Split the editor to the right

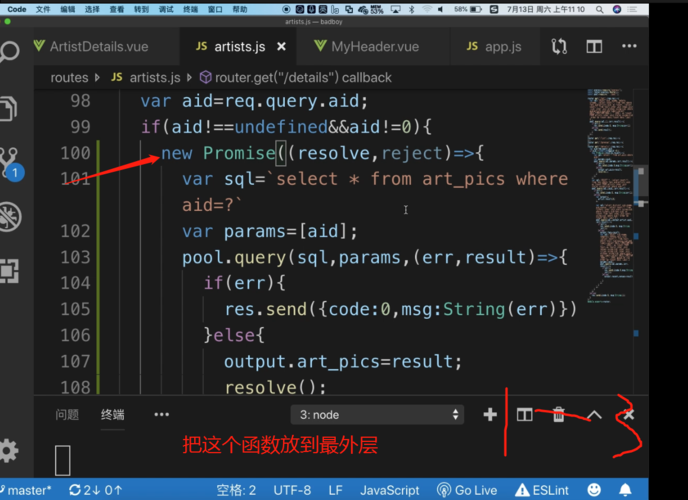(594, 46)
